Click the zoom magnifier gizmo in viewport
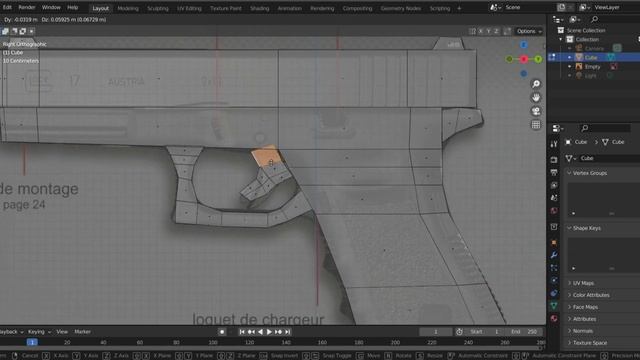640x360 pixels. click(536, 84)
